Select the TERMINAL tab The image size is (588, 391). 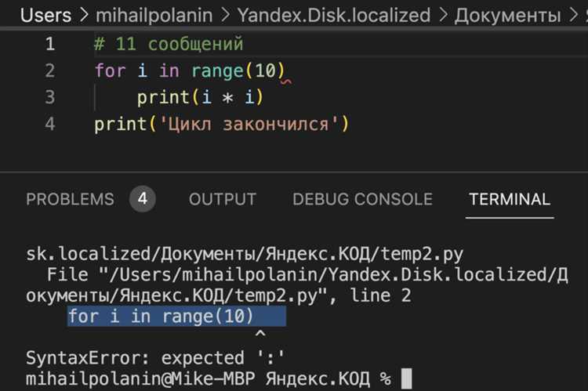510,199
